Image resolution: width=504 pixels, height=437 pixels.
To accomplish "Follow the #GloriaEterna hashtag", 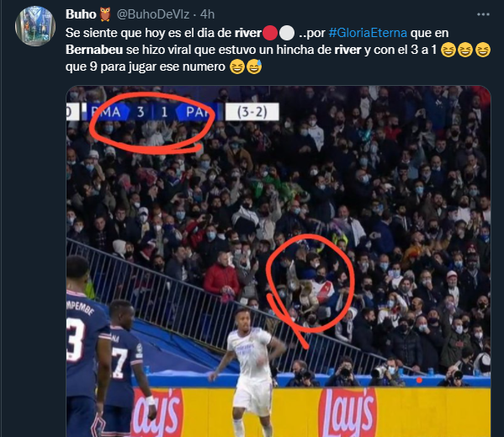I will [368, 33].
